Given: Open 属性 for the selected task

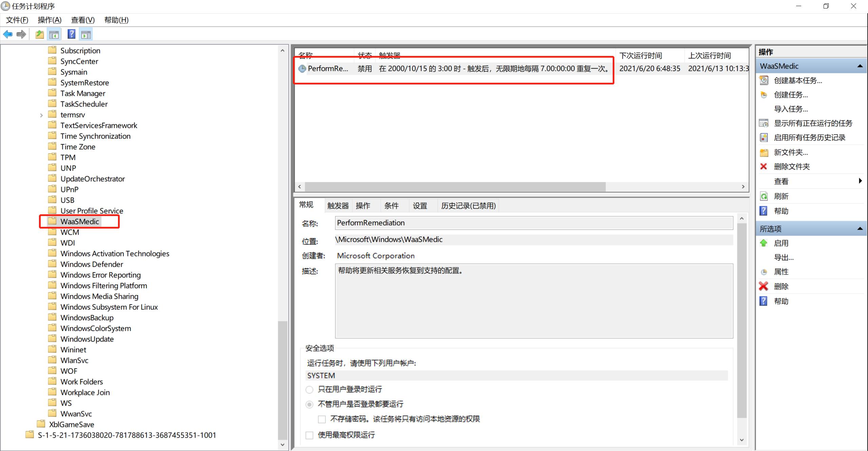Looking at the screenshot, I should (x=782, y=272).
